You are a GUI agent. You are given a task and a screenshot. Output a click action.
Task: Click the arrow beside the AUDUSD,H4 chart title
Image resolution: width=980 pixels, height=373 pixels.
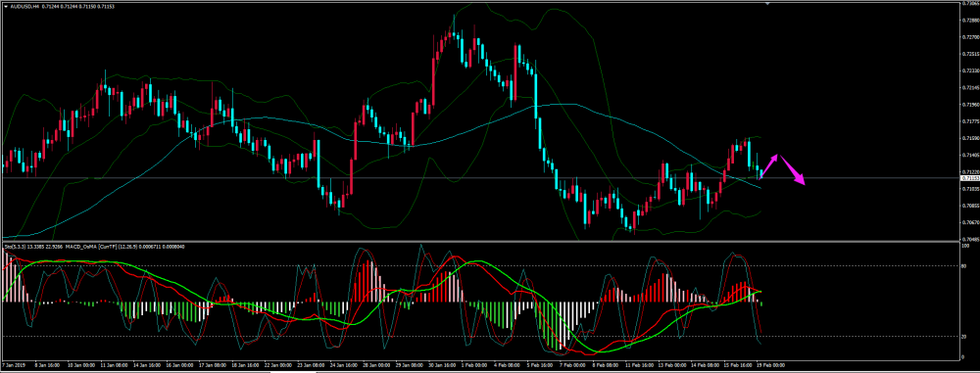click(x=6, y=6)
